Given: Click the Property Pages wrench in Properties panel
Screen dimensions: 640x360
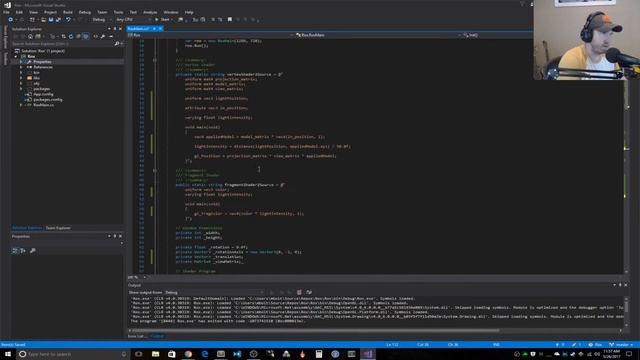Looking at the screenshot, I should [33, 251].
